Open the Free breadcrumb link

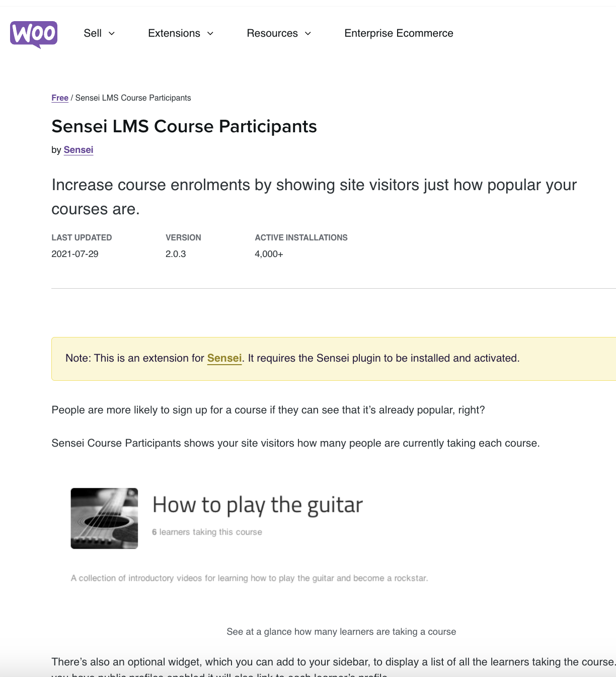coord(59,98)
